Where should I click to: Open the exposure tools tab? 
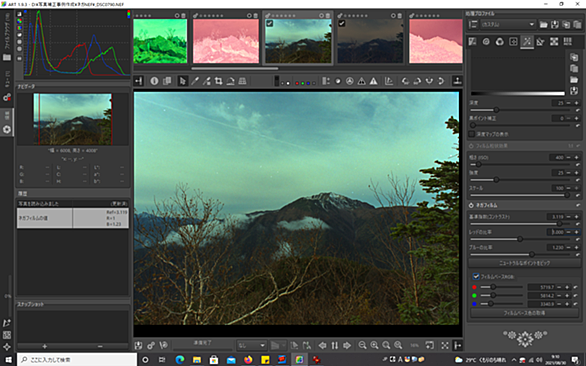(x=472, y=41)
